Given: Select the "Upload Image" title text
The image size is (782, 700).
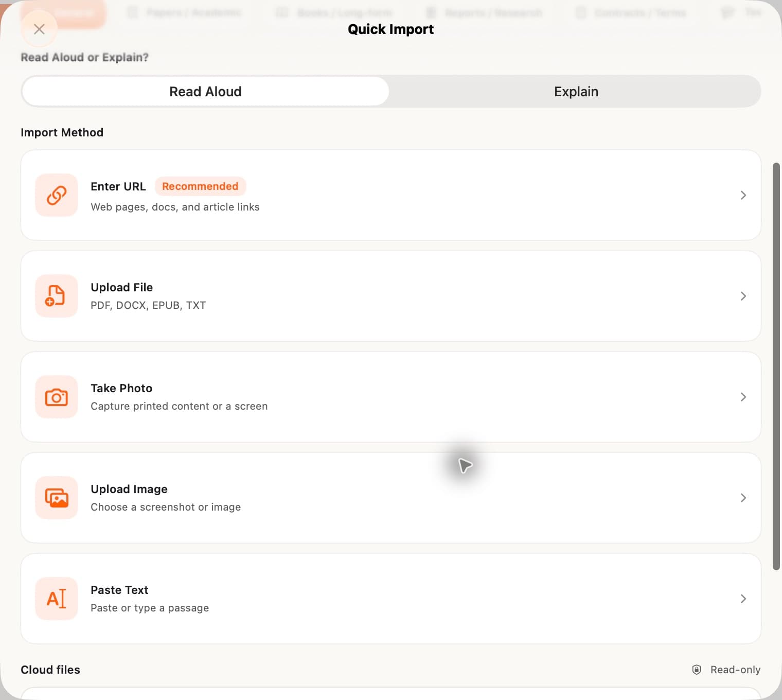Looking at the screenshot, I should [129, 489].
